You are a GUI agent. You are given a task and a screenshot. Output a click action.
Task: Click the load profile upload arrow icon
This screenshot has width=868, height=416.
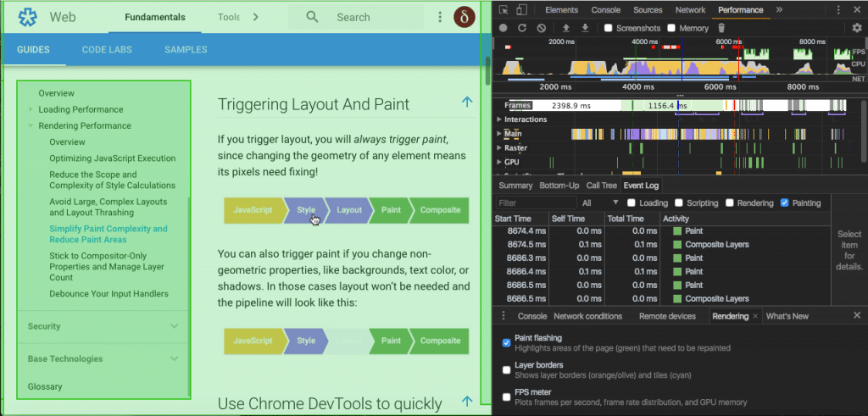coord(566,28)
